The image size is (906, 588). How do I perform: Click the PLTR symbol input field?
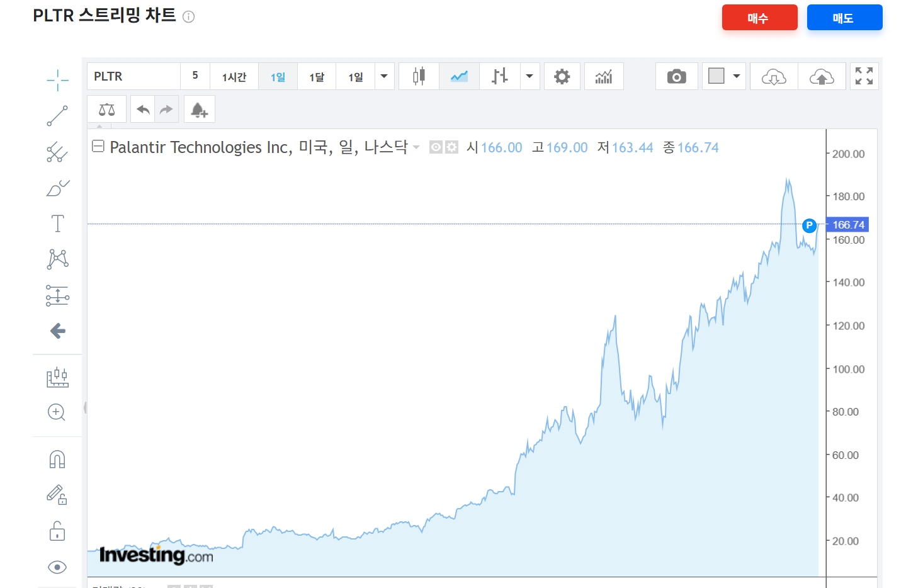(x=133, y=76)
